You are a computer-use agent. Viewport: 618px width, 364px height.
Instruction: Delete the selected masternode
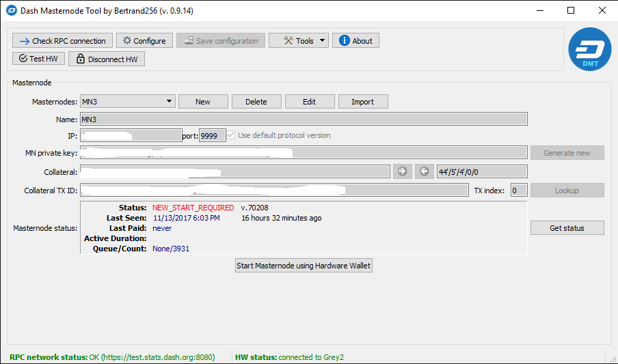(256, 102)
